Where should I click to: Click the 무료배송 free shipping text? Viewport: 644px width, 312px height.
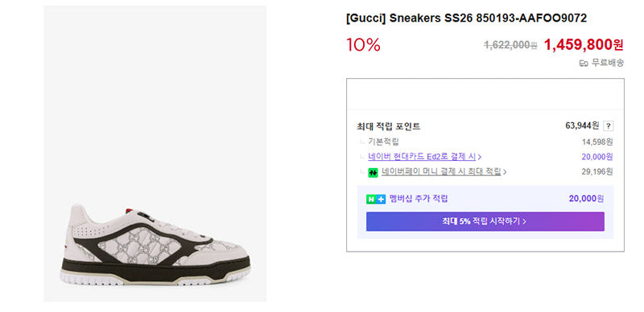pos(608,64)
